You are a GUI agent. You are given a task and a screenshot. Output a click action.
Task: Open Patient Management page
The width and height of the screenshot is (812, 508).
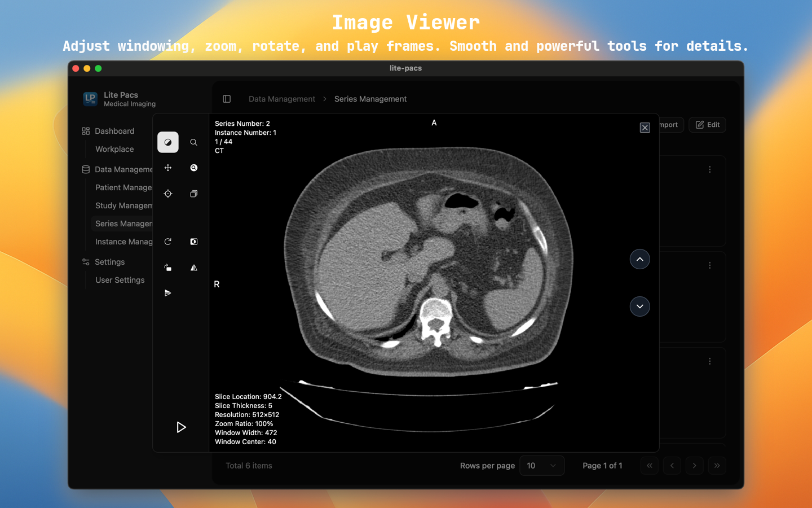click(123, 187)
